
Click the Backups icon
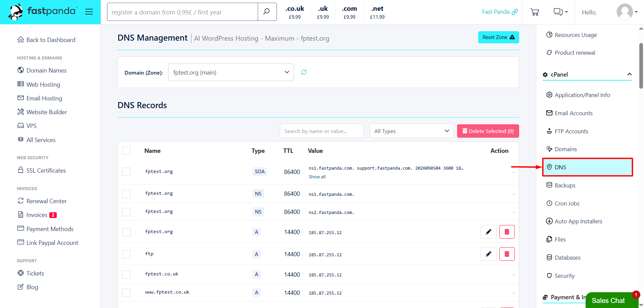pyautogui.click(x=549, y=185)
